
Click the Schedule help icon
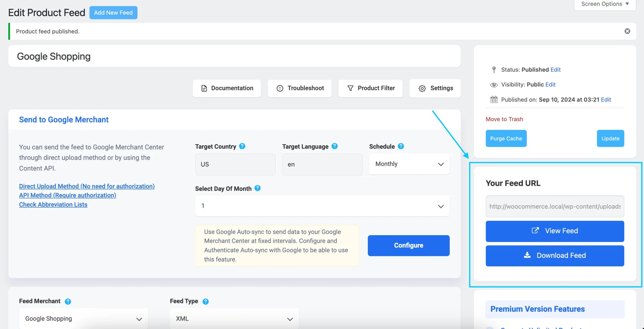pos(401,146)
